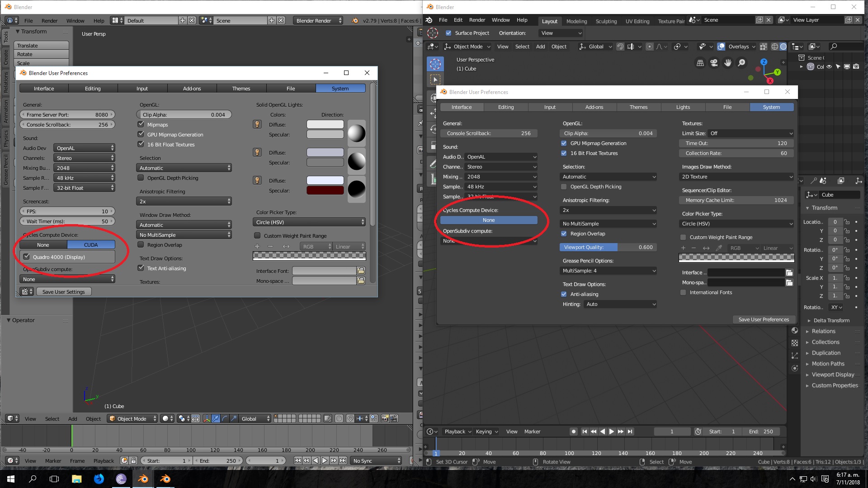Open Hinting Auto dropdown
The height and width of the screenshot is (488, 868).
click(x=620, y=304)
